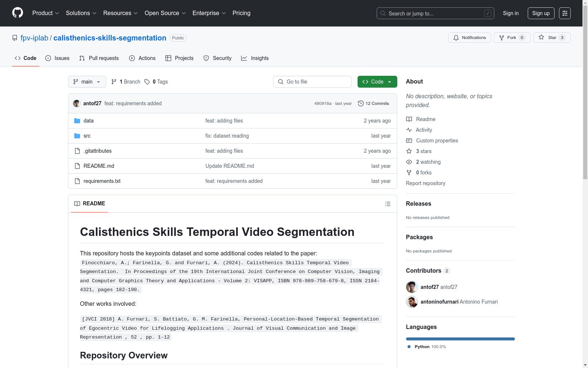
Task: Open the Packages section heading
Action: [419, 237]
